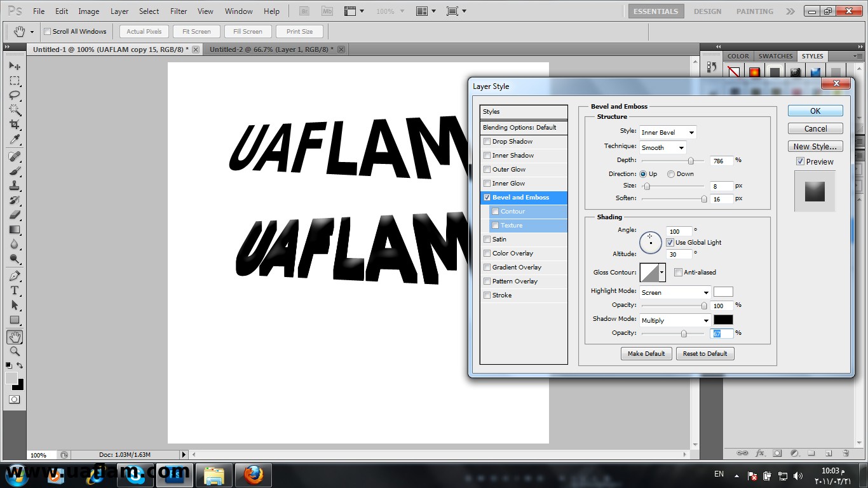Open the Filter menu
The height and width of the screenshot is (488, 868).
[x=179, y=11]
